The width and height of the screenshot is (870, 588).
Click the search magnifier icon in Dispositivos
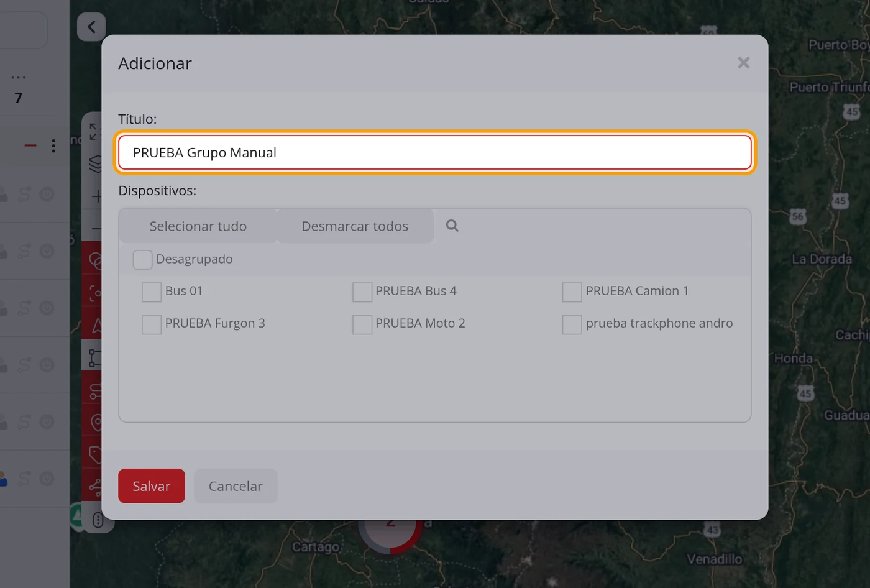coord(452,226)
